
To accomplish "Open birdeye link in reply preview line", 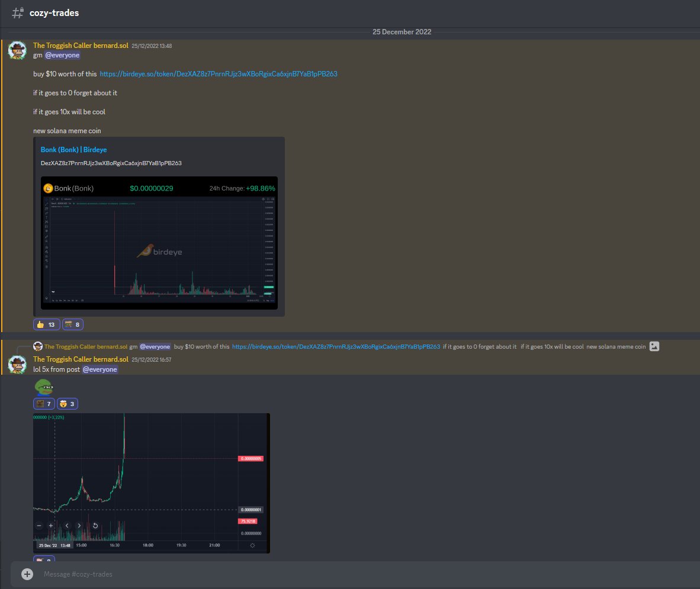I will tap(336, 347).
